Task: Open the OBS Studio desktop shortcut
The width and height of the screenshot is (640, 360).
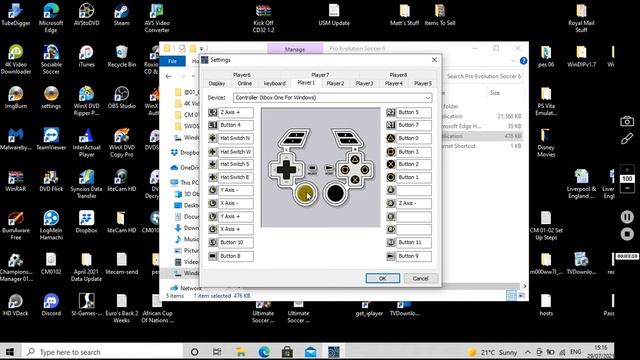Action: [122, 98]
